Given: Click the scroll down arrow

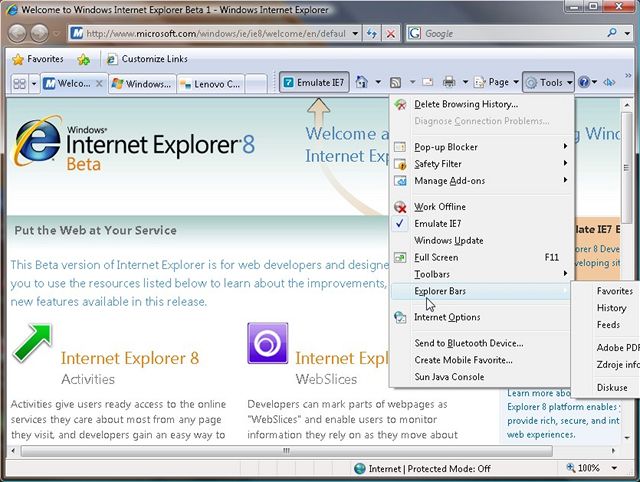Looking at the screenshot, I should [x=627, y=438].
